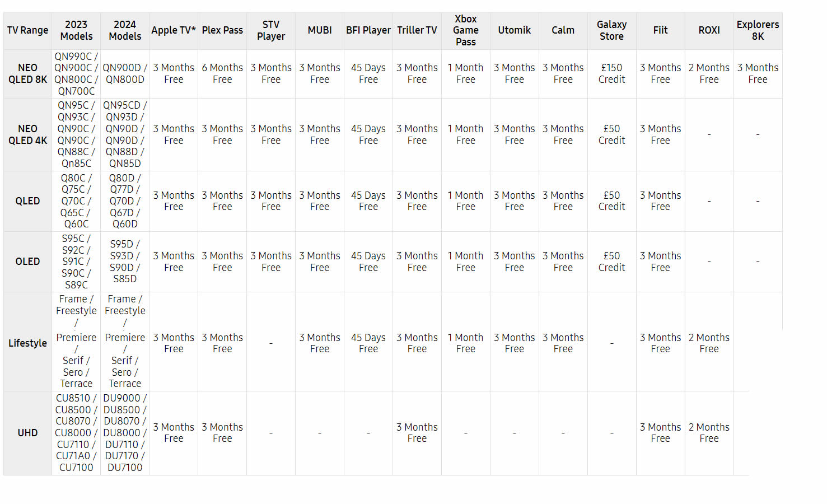Click the Galaxy Store column header
This screenshot has width=827, height=504.
click(x=611, y=30)
